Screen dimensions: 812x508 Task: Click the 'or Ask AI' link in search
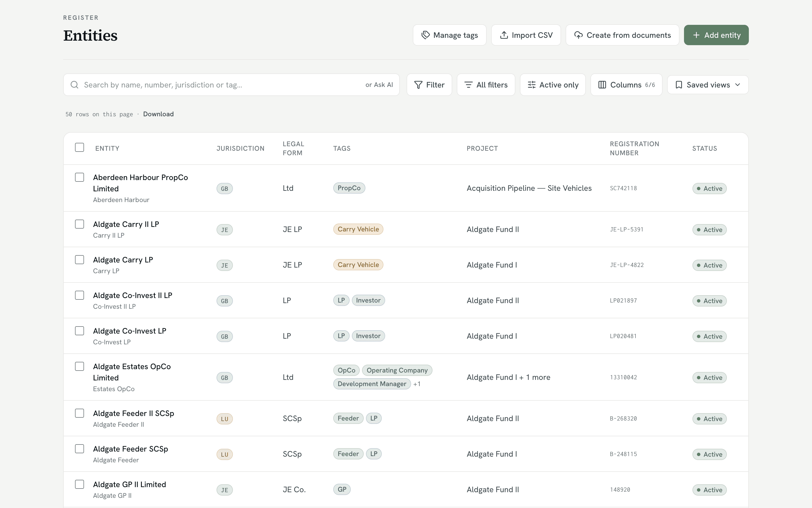(379, 85)
